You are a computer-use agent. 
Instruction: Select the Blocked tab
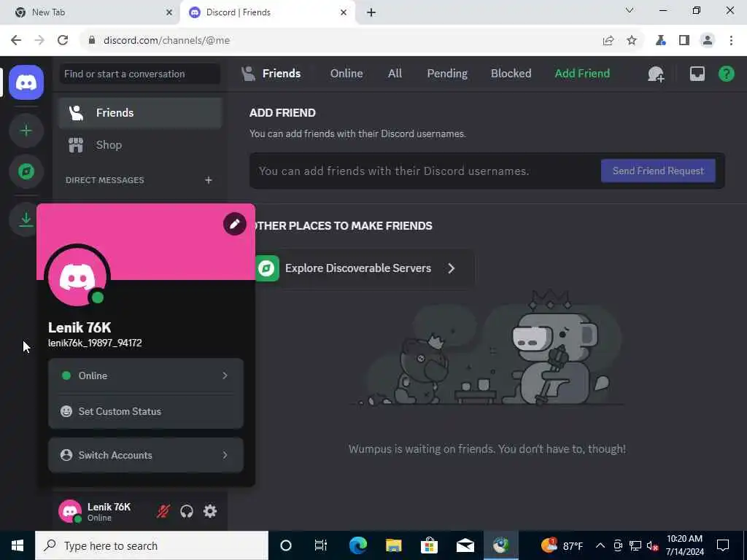pyautogui.click(x=511, y=74)
